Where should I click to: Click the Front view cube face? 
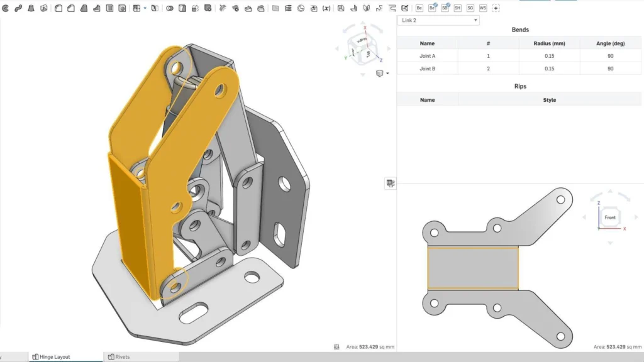610,217
